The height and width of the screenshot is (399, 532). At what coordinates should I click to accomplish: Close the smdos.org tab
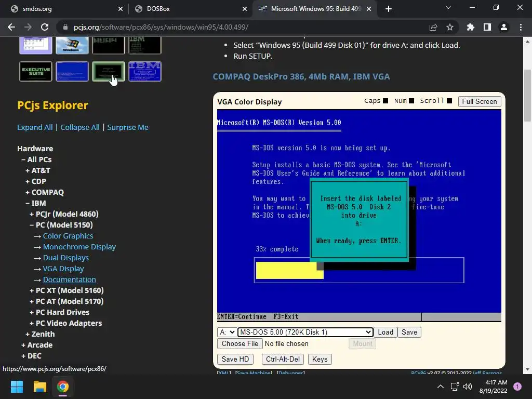121,9
